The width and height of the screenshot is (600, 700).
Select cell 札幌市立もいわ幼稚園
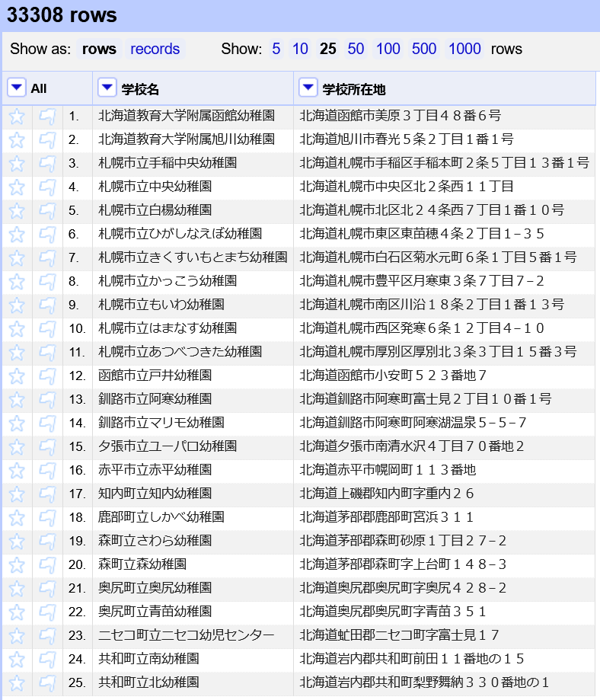(x=193, y=305)
